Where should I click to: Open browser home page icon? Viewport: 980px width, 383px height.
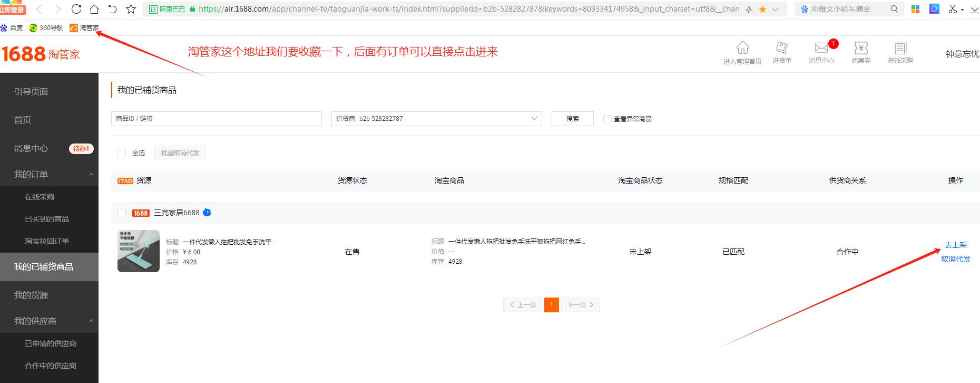94,9
